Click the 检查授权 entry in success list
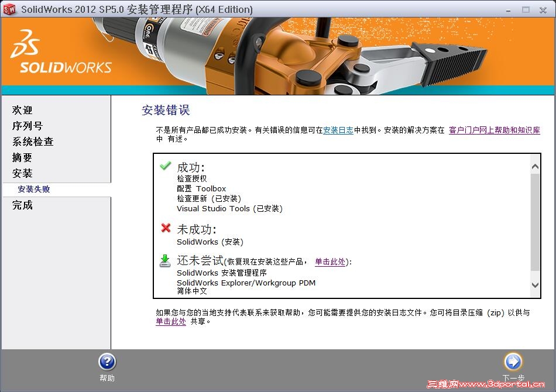This screenshot has width=556, height=392. (191, 178)
